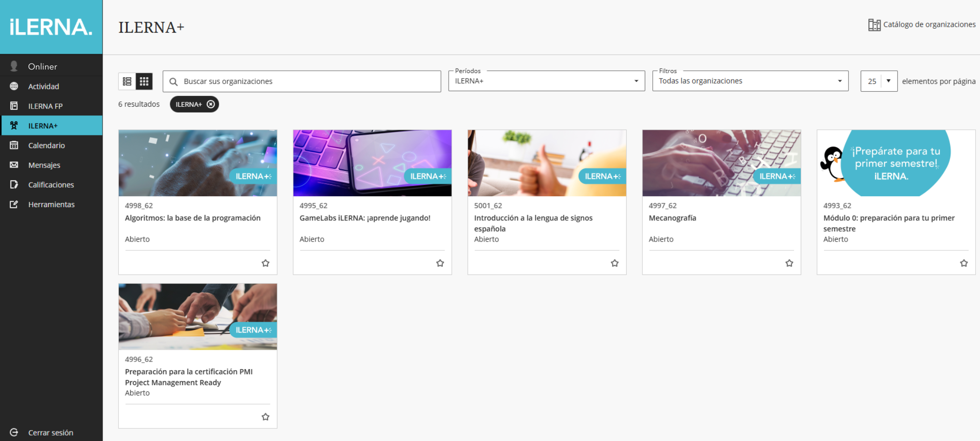
Task: Click the Prepárate para tu primer semestre thumbnail
Action: pyautogui.click(x=896, y=163)
